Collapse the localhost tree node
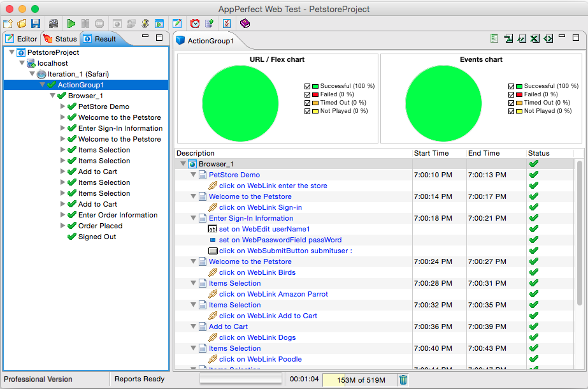 22,63
